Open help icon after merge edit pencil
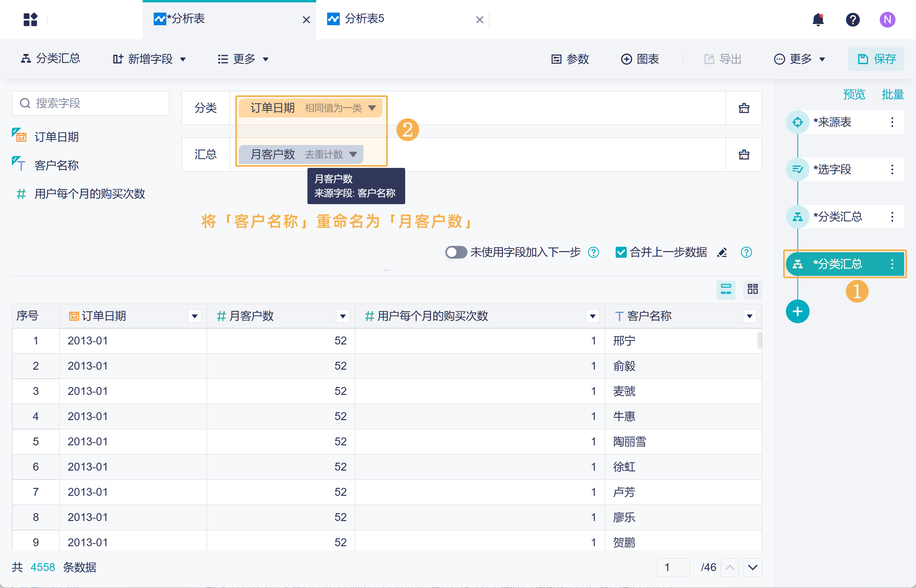This screenshot has width=916, height=588. pos(746,252)
